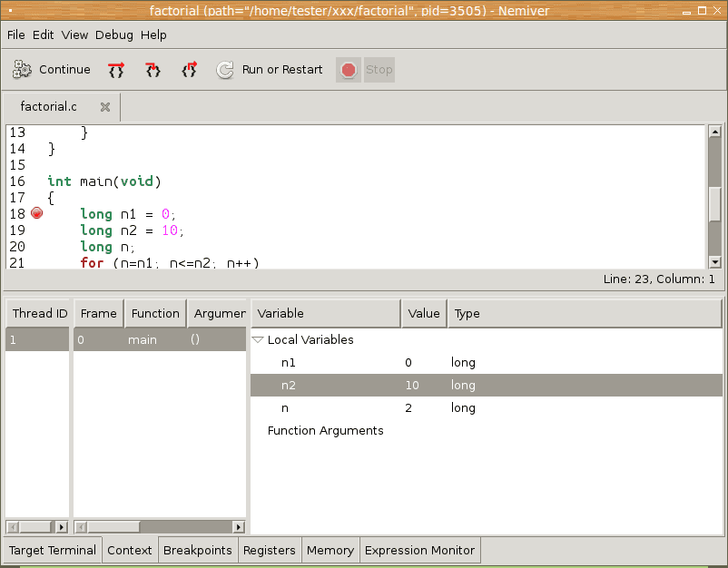Close the factorial.c tab
The height and width of the screenshot is (568, 728).
tap(105, 107)
